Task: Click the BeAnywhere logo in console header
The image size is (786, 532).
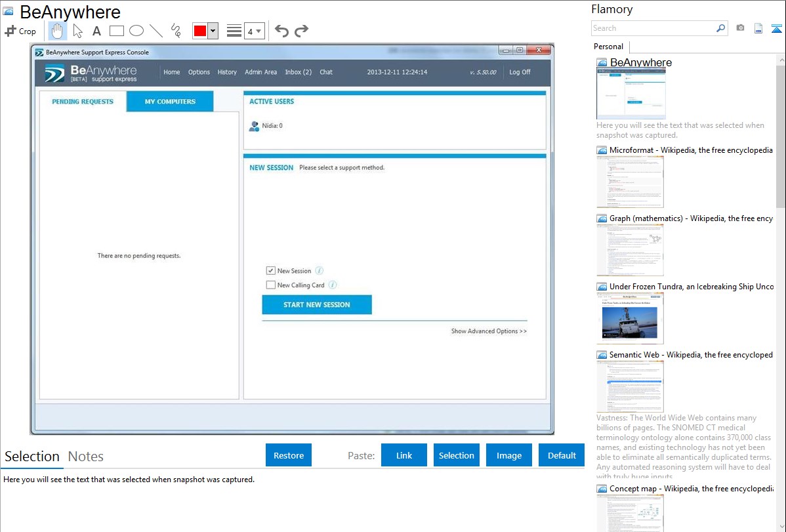Action: coord(91,73)
